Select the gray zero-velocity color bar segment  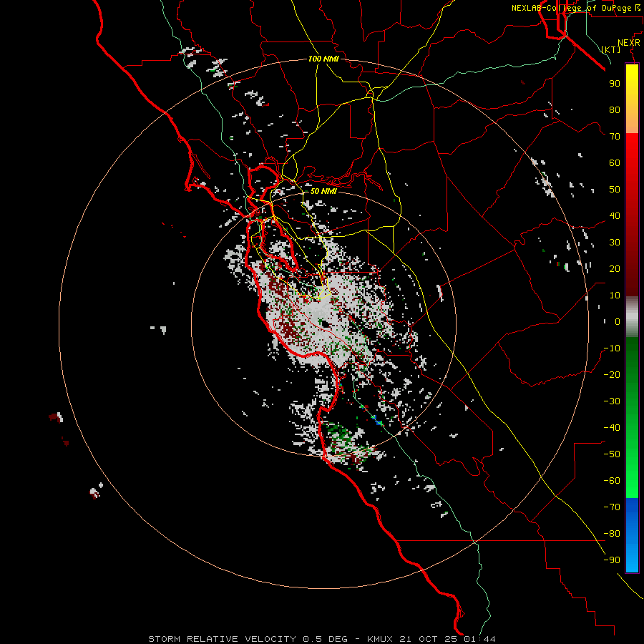632,317
